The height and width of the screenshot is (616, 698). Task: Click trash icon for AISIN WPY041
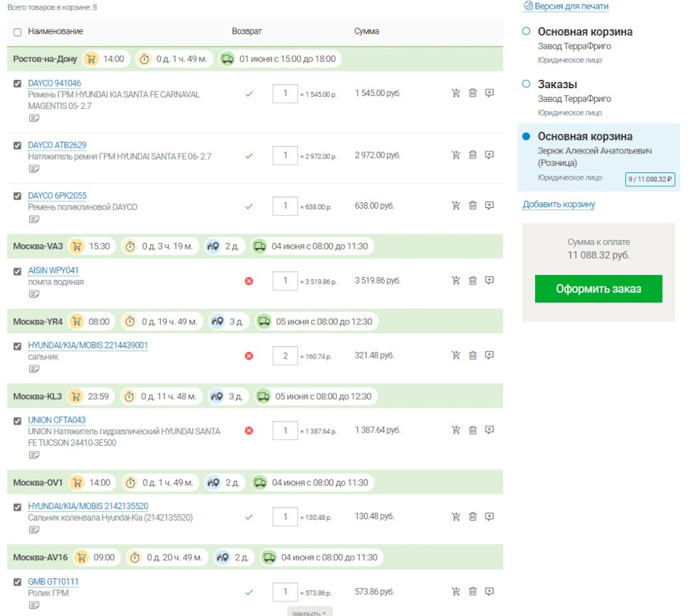tap(473, 281)
